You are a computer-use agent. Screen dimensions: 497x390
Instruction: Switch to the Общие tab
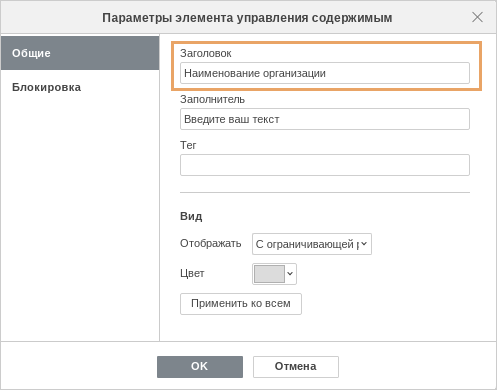[80, 53]
